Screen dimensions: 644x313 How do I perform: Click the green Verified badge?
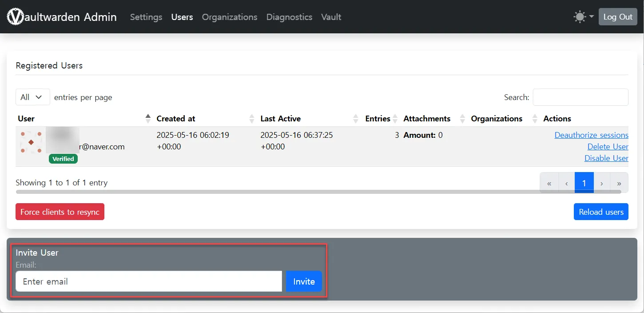tap(64, 159)
